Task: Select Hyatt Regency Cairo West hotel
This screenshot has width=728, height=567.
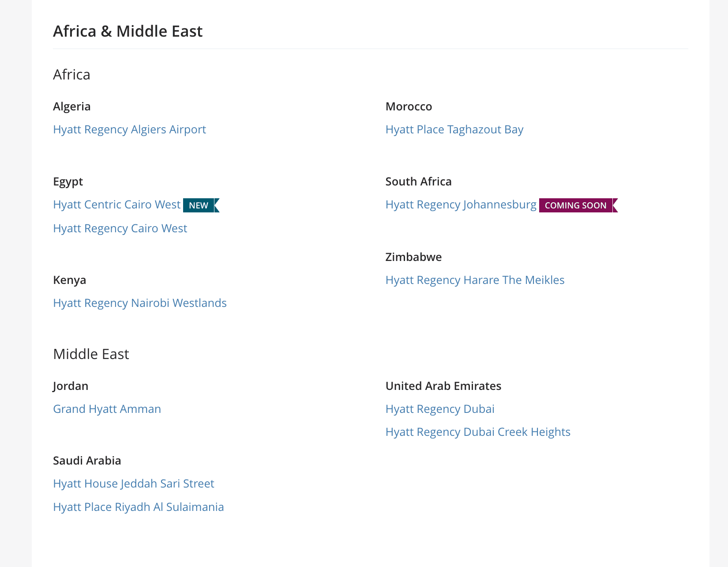Action: click(x=120, y=228)
